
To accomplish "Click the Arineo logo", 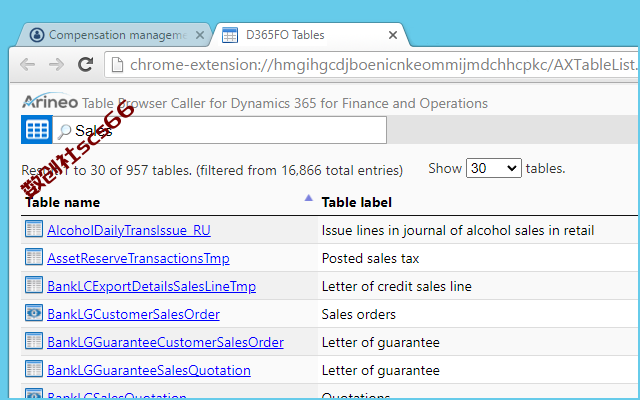I will [x=50, y=101].
